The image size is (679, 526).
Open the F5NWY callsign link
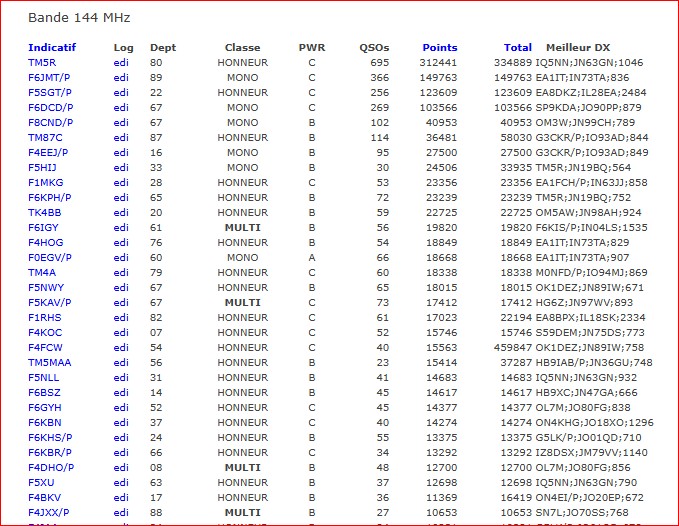point(46,287)
